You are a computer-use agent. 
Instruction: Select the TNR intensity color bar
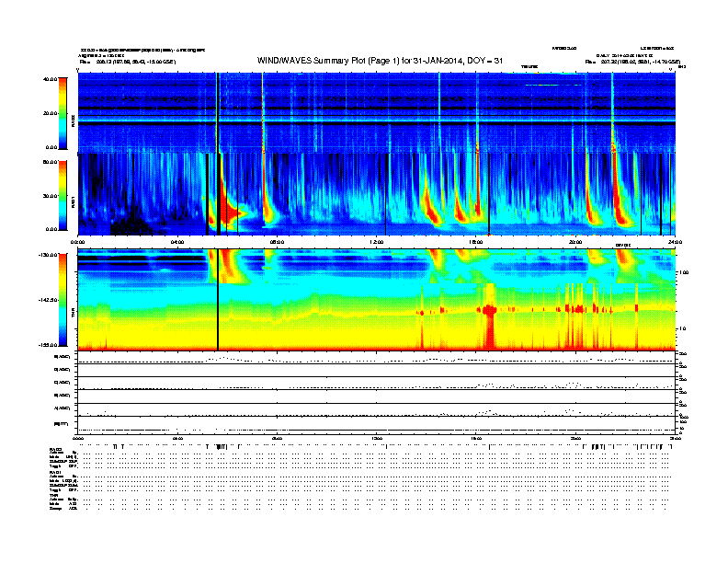[63, 300]
